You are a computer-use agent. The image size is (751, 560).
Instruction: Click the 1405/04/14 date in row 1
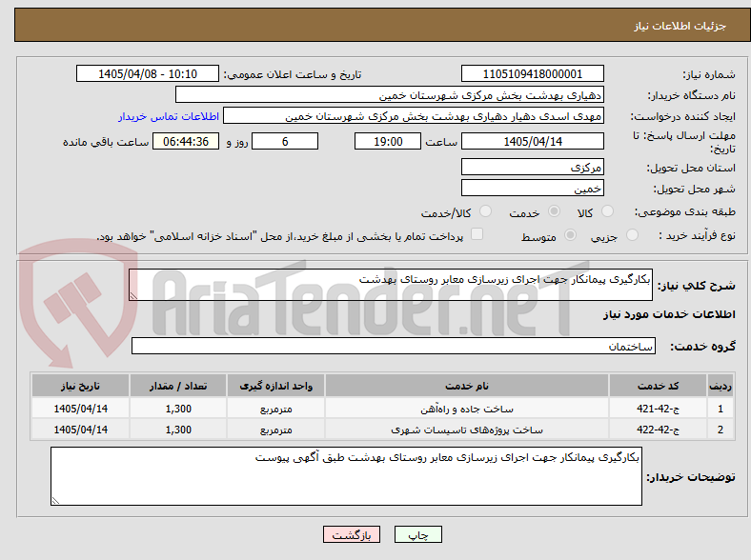[x=80, y=409]
